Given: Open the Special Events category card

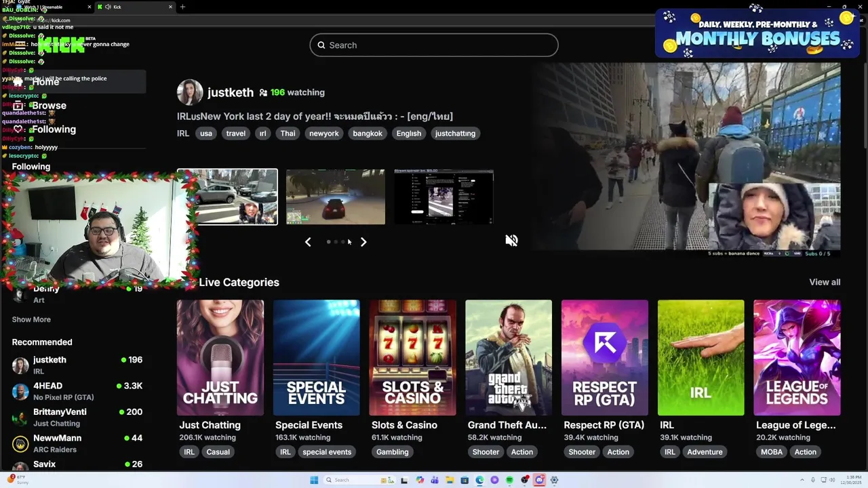Looking at the screenshot, I should click(317, 358).
